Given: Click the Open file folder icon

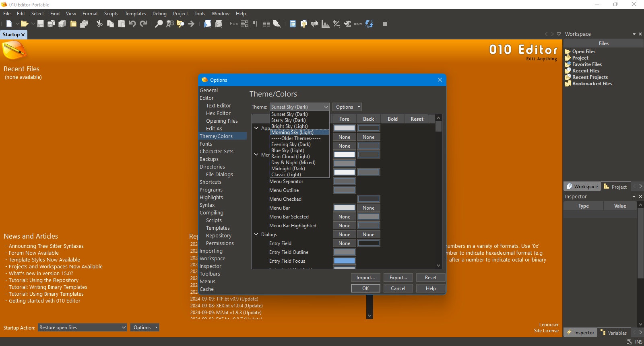Looking at the screenshot, I should point(25,24).
